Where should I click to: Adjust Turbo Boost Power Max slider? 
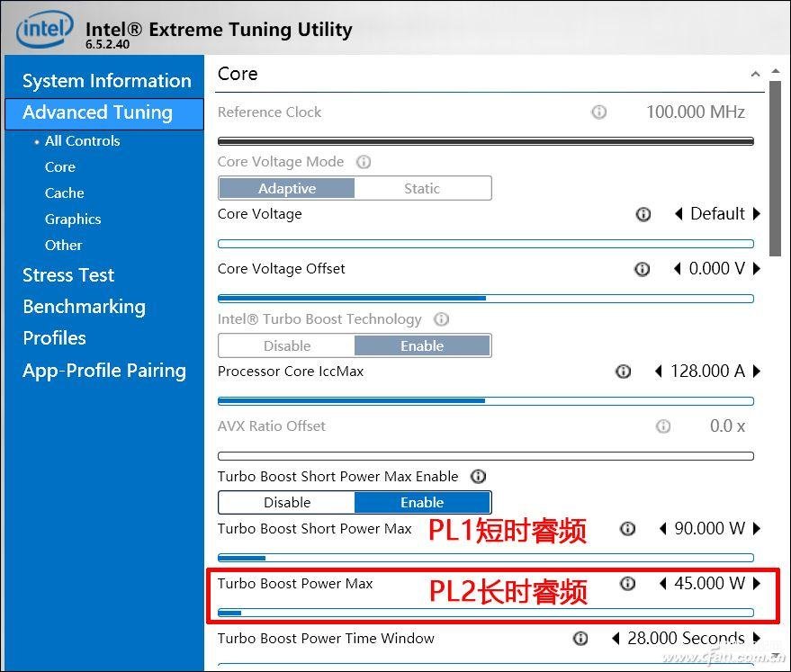point(486,613)
